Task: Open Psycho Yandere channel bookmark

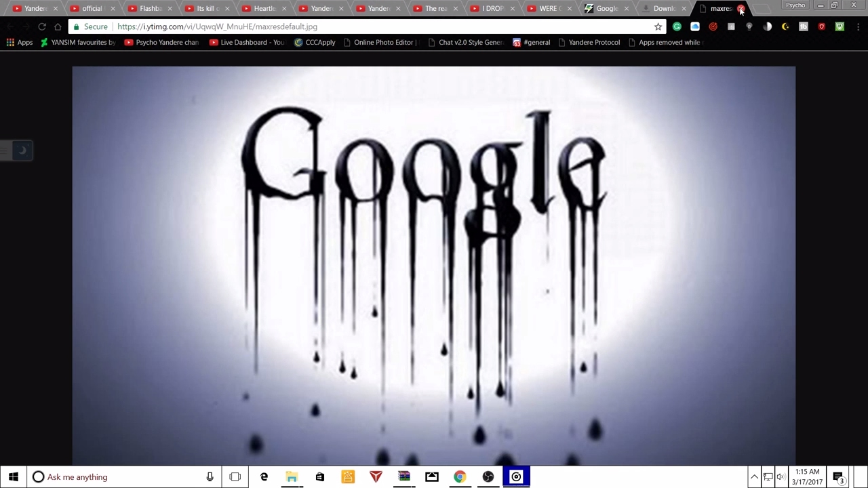Action: tap(162, 42)
